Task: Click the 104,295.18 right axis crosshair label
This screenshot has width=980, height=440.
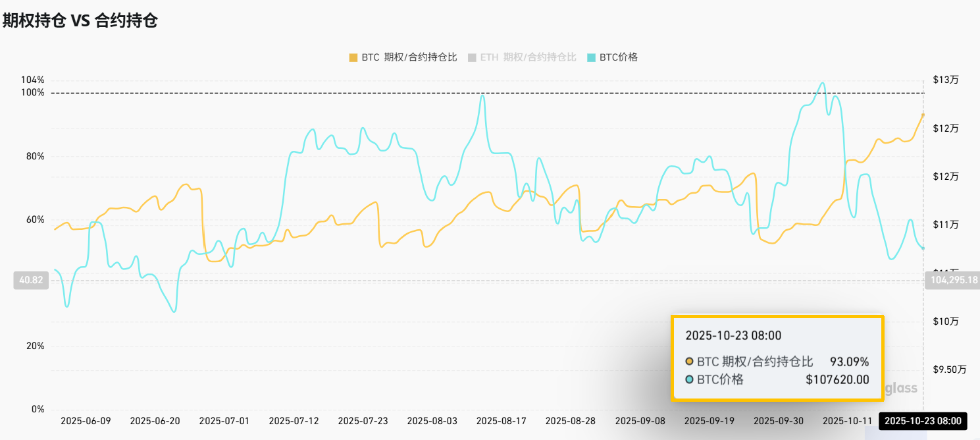Action: (x=952, y=281)
